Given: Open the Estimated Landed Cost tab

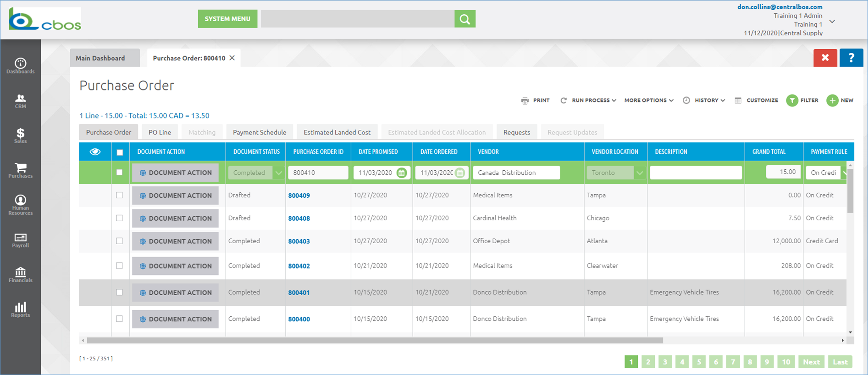Looking at the screenshot, I should point(337,132).
